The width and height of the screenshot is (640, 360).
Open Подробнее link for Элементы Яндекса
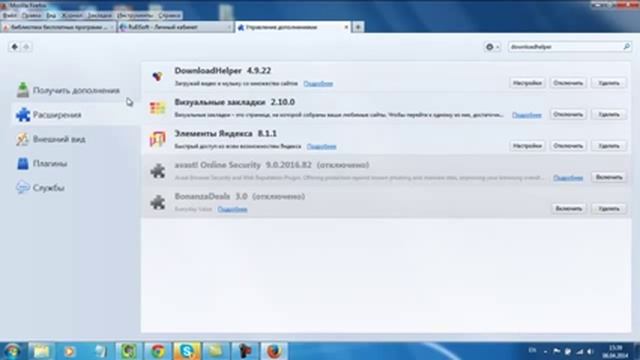[321, 147]
